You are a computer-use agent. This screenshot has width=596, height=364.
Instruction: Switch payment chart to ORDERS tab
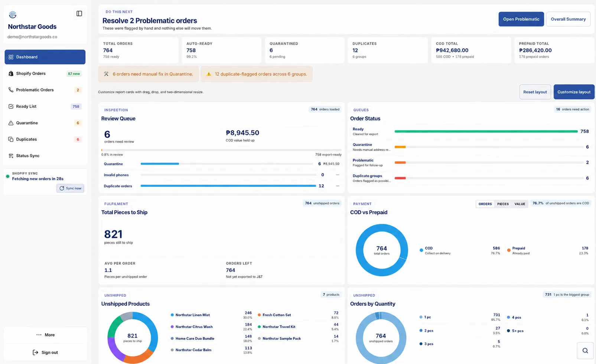click(485, 204)
